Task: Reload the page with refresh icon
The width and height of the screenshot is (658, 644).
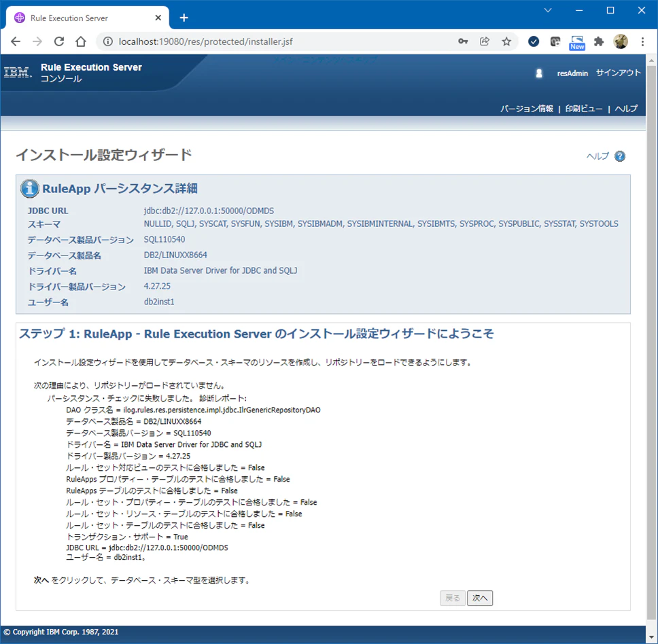Action: pos(59,41)
